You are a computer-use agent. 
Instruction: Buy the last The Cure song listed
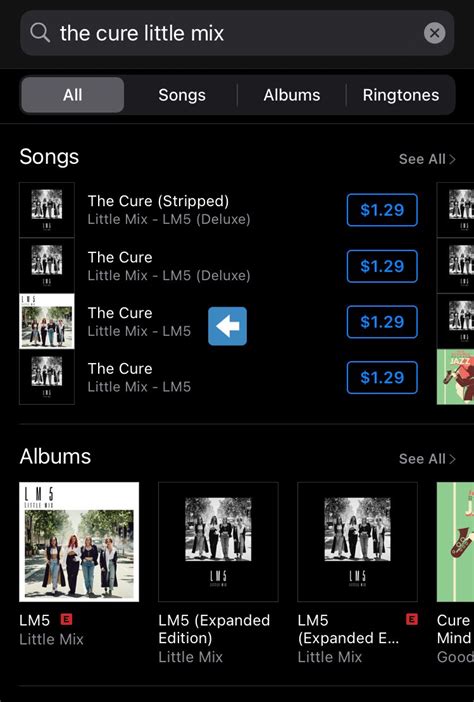point(382,377)
